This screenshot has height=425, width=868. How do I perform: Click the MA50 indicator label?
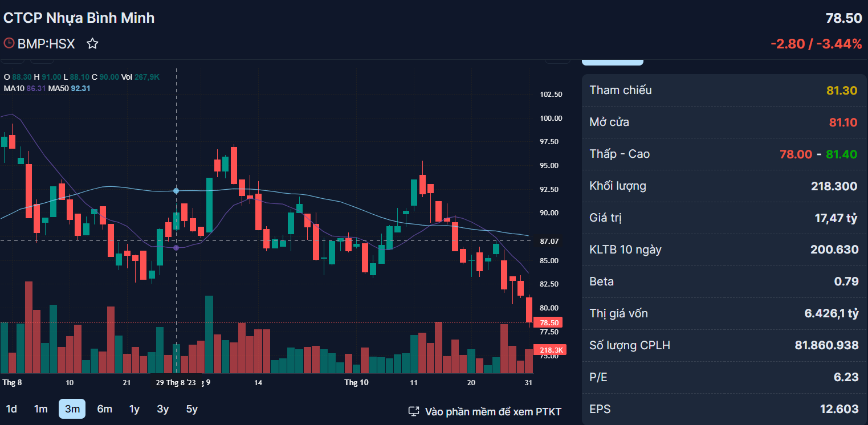(x=59, y=88)
